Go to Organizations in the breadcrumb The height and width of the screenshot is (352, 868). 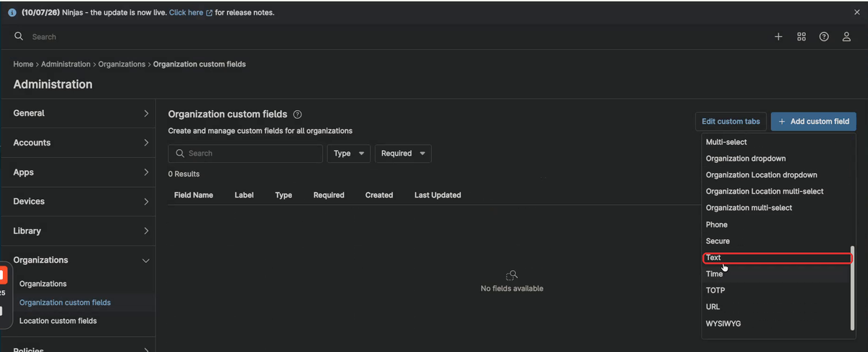coord(122,64)
